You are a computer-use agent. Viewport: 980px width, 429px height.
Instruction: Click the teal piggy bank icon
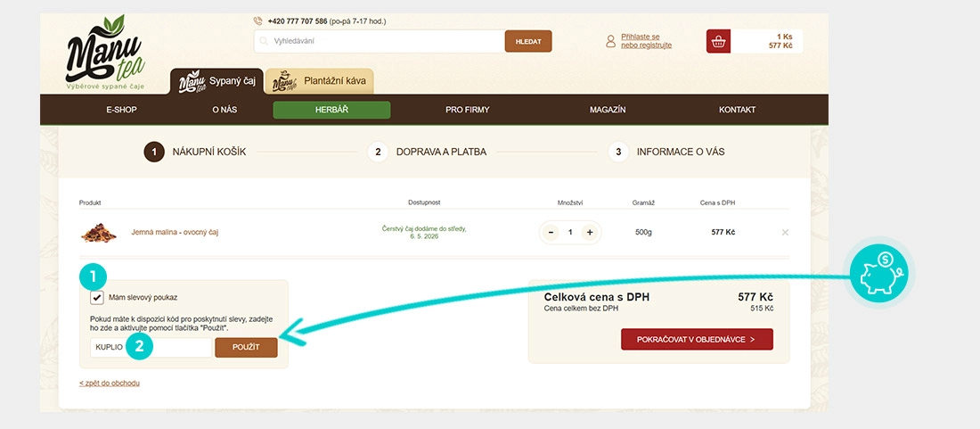[x=882, y=276]
